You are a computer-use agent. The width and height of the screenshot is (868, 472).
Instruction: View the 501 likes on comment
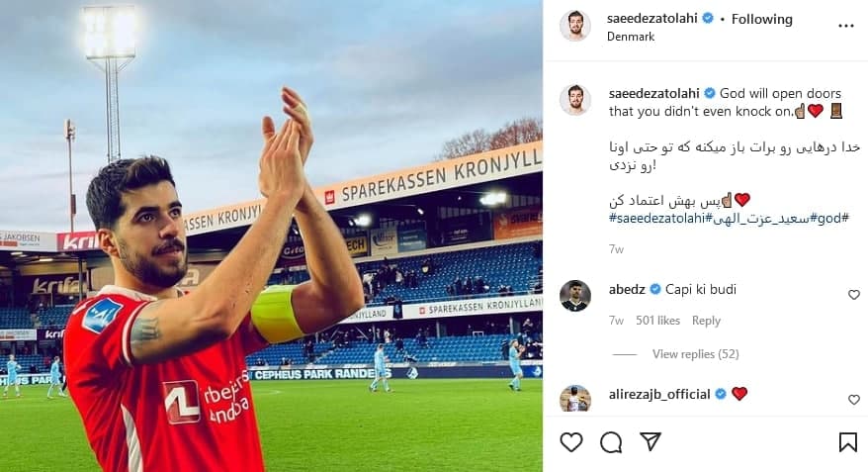[657, 321]
